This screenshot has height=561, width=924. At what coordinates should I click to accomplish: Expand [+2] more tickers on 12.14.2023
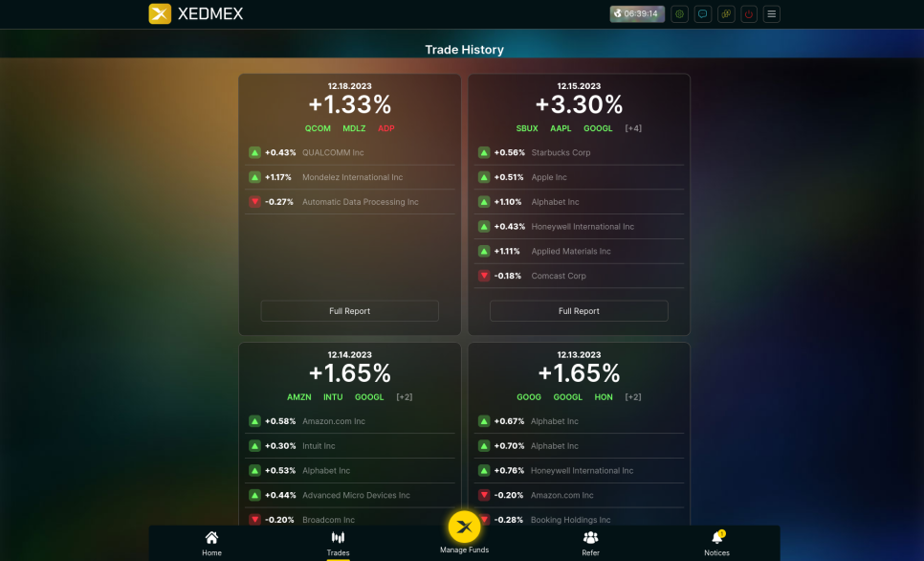click(405, 397)
